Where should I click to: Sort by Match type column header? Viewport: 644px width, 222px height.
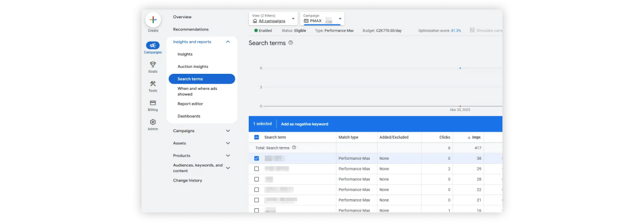(x=348, y=138)
